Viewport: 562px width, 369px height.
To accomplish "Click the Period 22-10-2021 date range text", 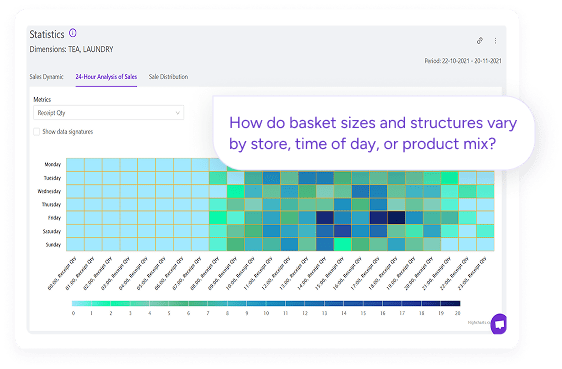I will point(463,61).
